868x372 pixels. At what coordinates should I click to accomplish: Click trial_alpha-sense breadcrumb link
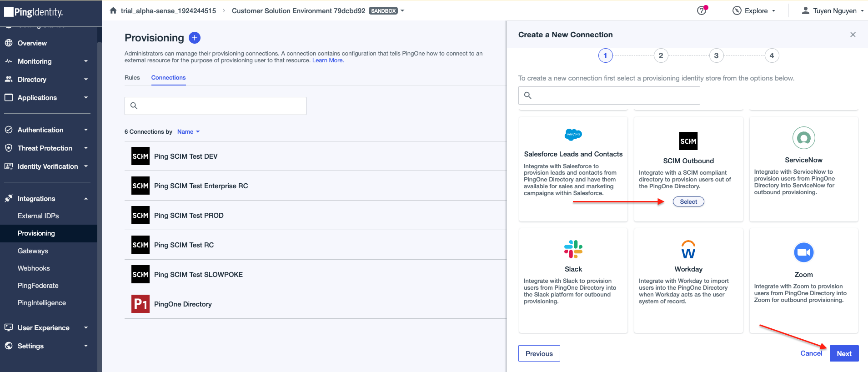point(168,10)
